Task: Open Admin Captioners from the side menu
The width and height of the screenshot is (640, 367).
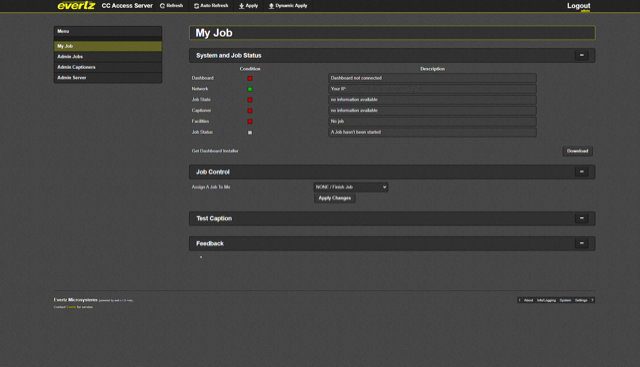Action: 108,67
